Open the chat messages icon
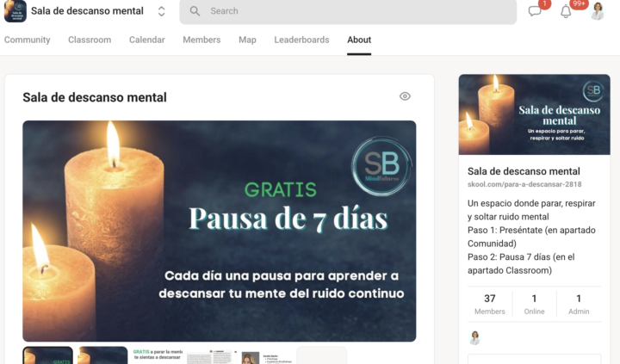 (535, 11)
